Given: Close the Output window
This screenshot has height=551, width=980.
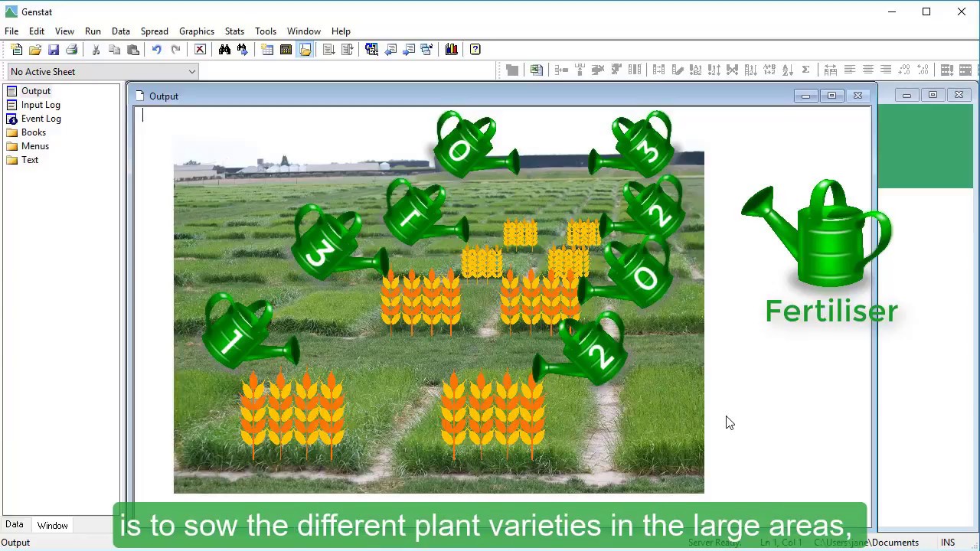Looking at the screenshot, I should [x=857, y=96].
